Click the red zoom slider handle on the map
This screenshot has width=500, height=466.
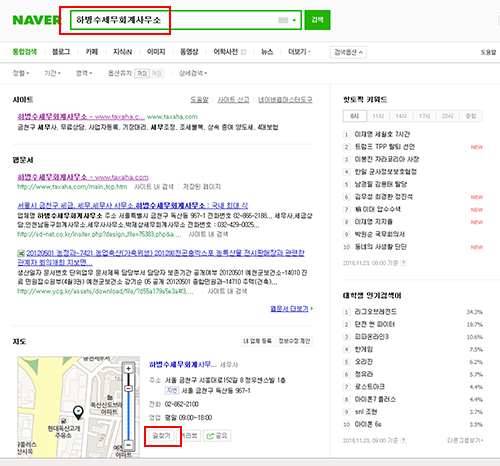coord(128,388)
